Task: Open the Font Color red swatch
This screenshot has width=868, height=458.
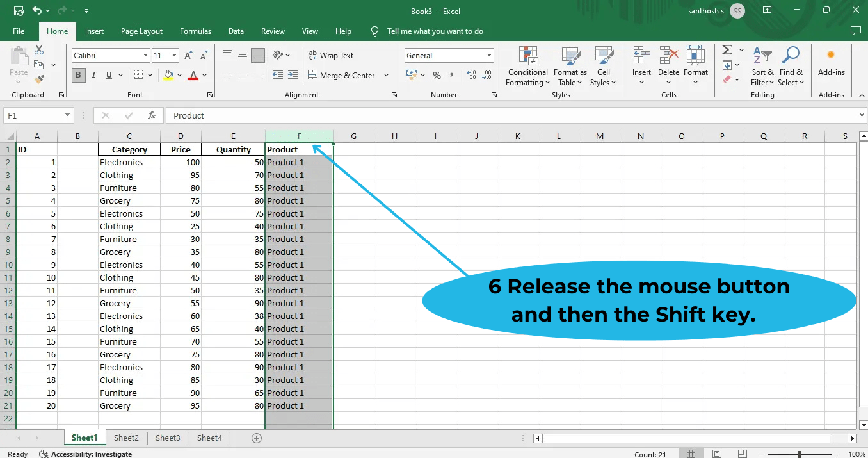Action: tap(193, 76)
